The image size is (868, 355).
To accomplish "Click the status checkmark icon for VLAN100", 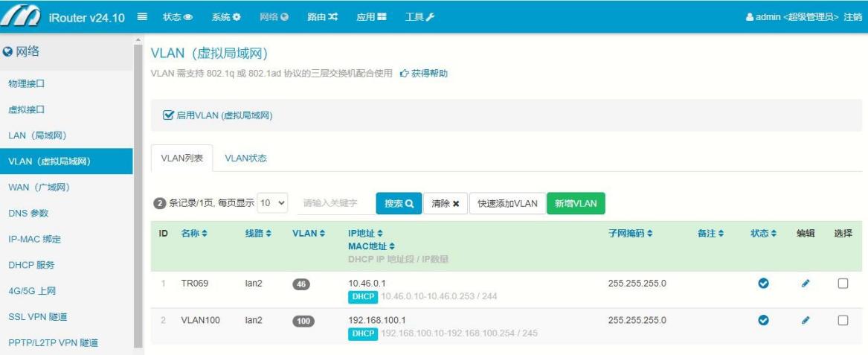I will (x=763, y=320).
